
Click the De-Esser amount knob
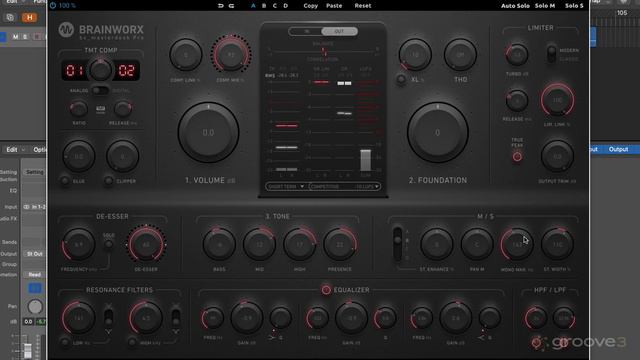pyautogui.click(x=146, y=244)
